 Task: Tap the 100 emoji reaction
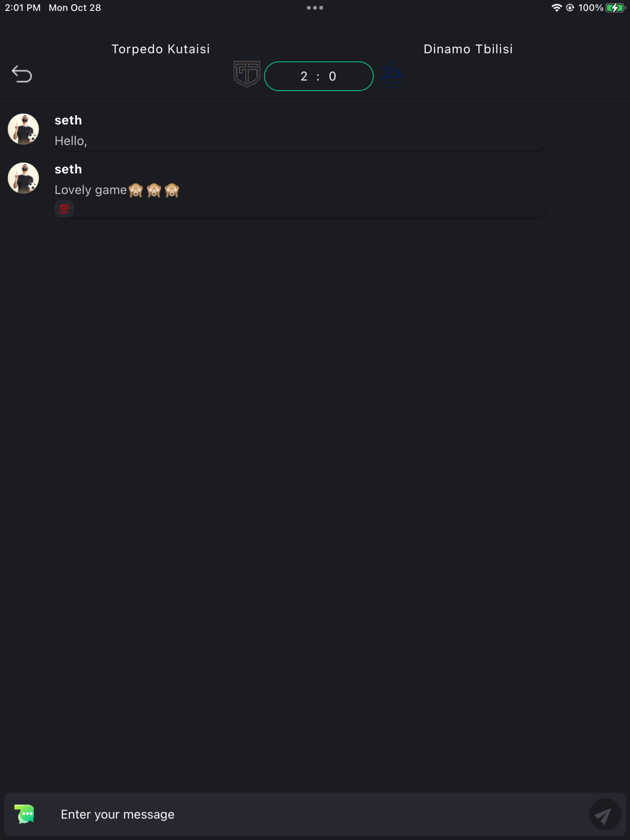[64, 208]
